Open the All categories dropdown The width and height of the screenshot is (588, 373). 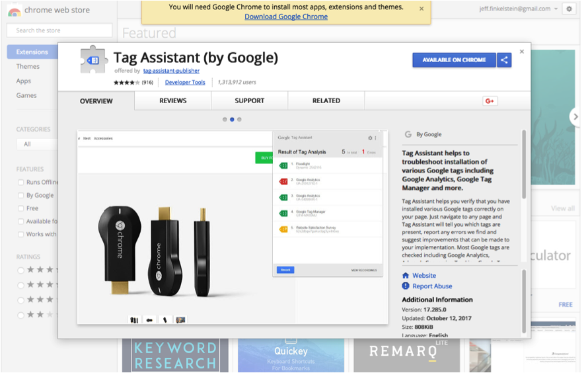point(38,144)
